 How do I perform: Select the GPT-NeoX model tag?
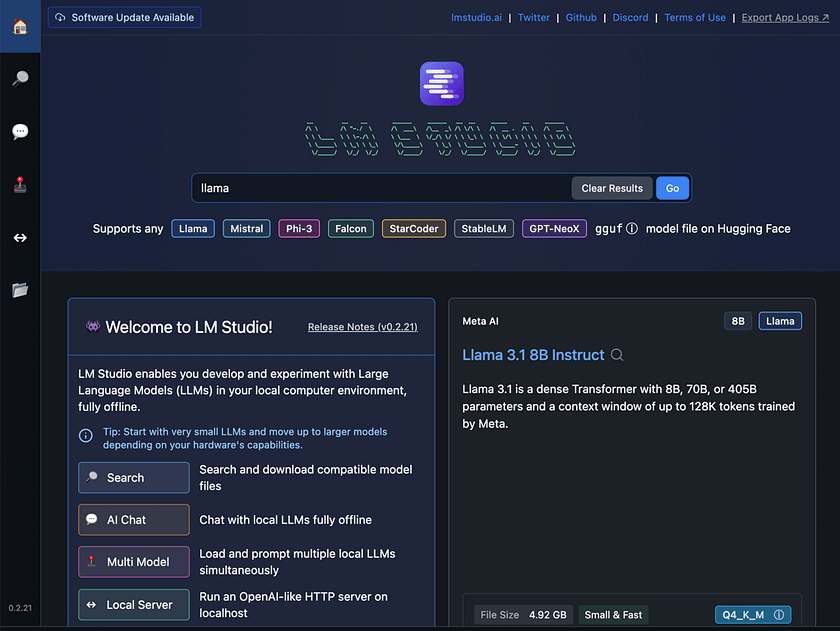(x=554, y=229)
